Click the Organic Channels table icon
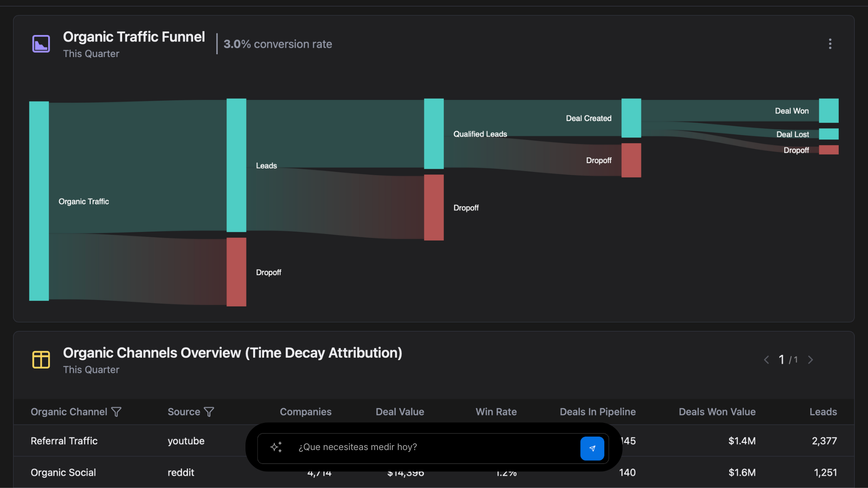Viewport: 868px width, 488px height. (x=41, y=360)
